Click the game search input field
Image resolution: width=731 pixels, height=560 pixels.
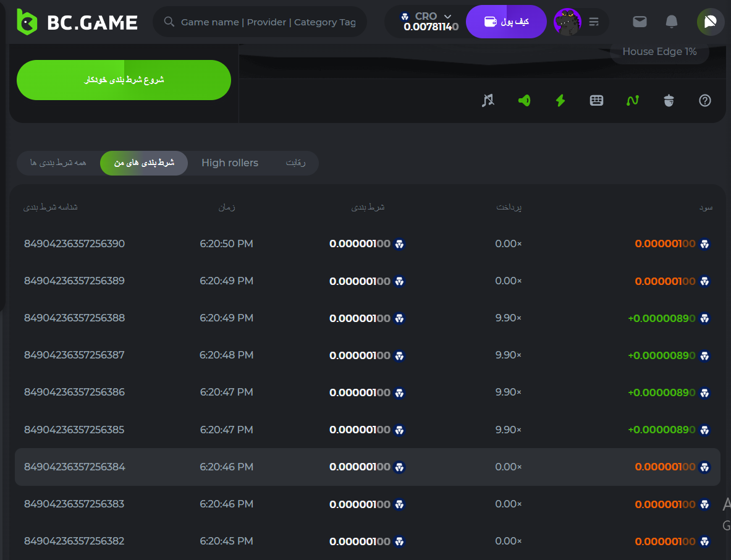pyautogui.click(x=268, y=22)
